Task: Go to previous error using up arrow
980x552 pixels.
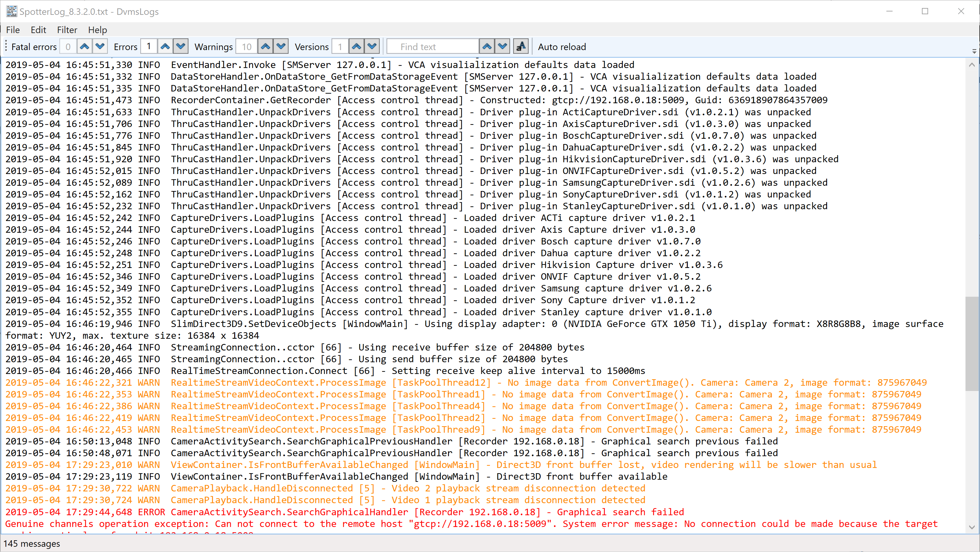Action: click(165, 46)
